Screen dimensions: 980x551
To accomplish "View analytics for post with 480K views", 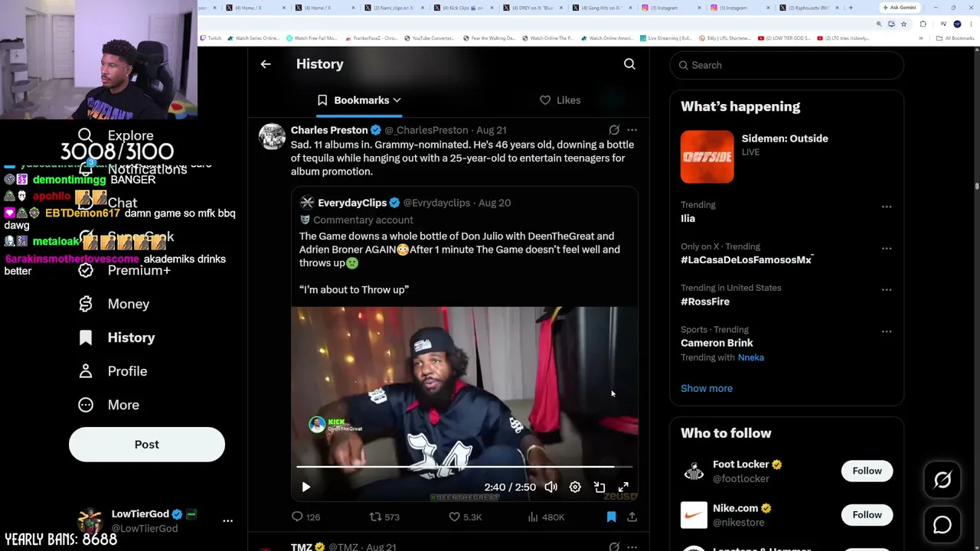I will click(x=546, y=517).
